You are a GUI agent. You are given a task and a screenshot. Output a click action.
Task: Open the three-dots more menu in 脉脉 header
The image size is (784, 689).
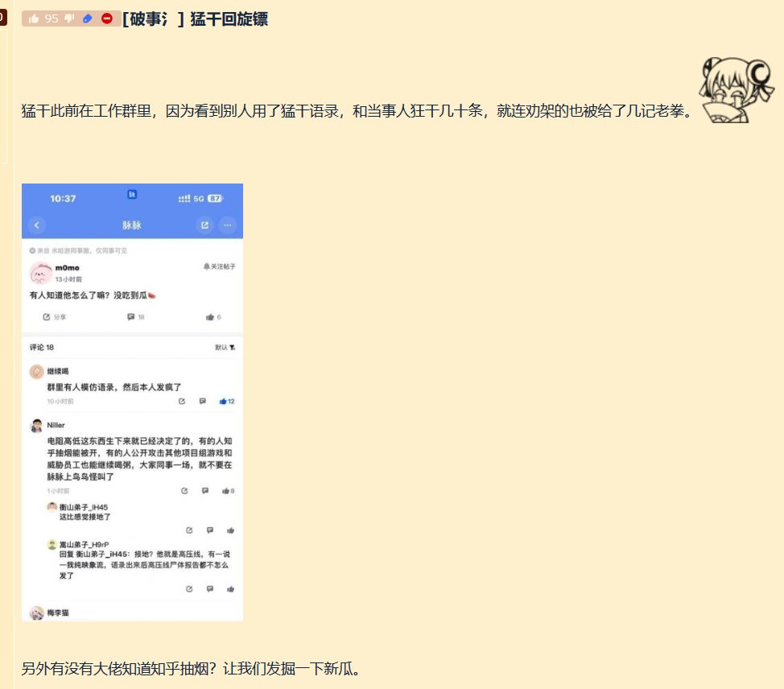pyautogui.click(x=228, y=225)
